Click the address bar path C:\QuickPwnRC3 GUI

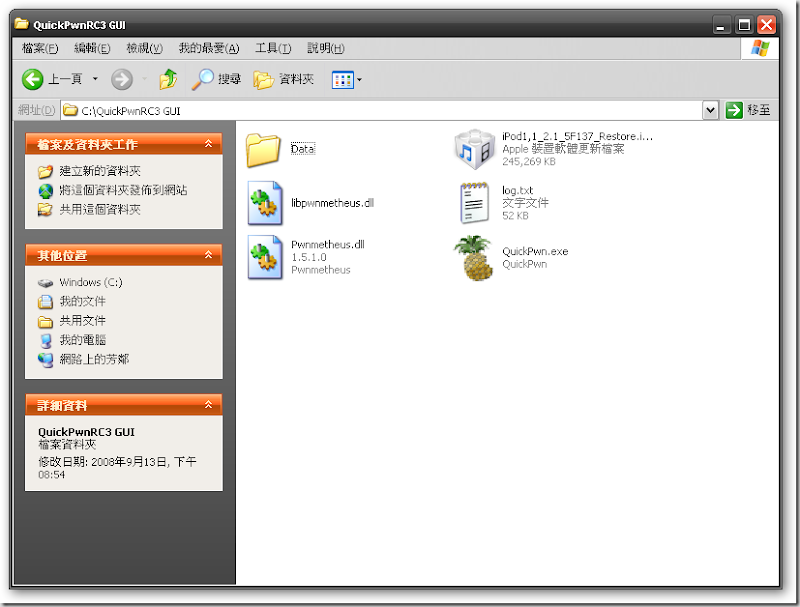[131, 111]
